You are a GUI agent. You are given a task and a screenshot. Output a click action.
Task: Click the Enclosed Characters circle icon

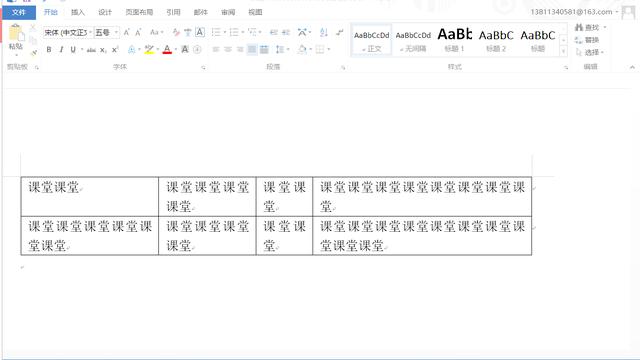tap(197, 50)
